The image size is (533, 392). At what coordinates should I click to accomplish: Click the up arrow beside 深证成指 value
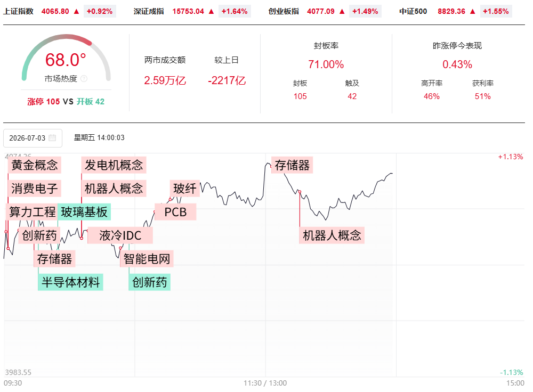tap(212, 12)
